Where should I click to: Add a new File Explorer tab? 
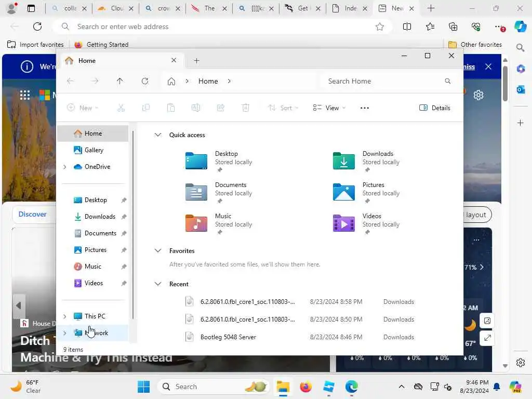[x=196, y=61]
